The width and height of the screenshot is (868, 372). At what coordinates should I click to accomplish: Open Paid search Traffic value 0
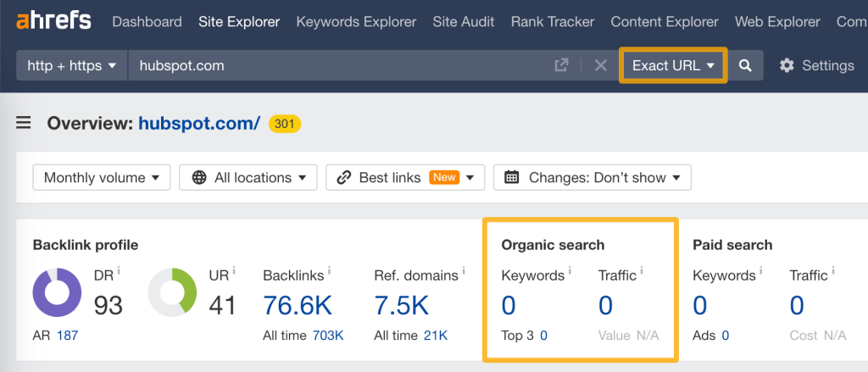click(x=797, y=305)
